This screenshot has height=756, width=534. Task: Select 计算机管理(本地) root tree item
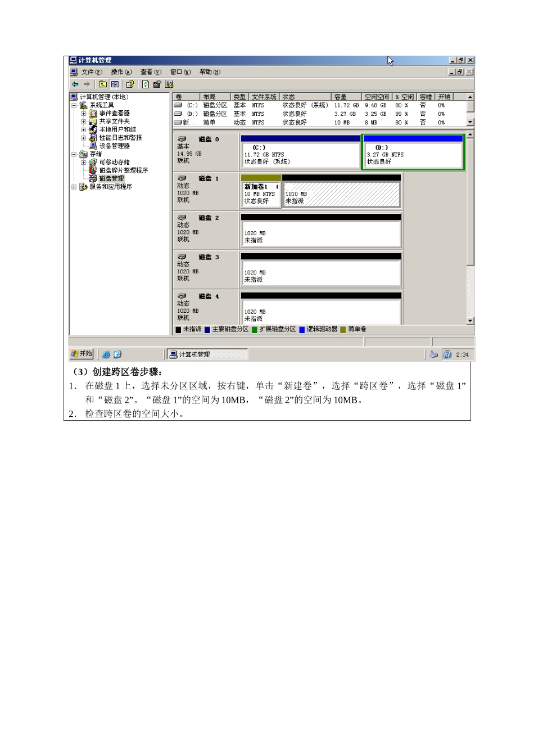point(104,97)
